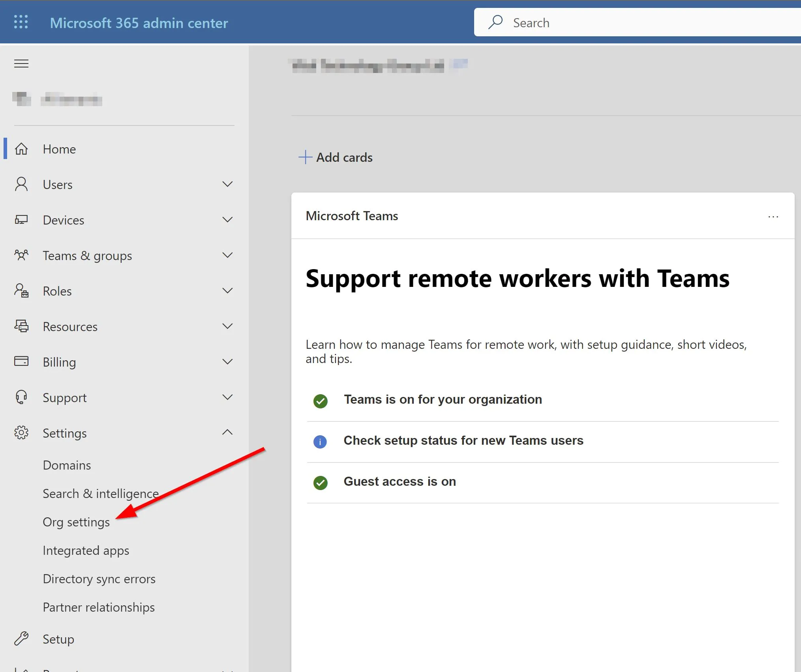Expand the Support chevron

click(x=227, y=397)
